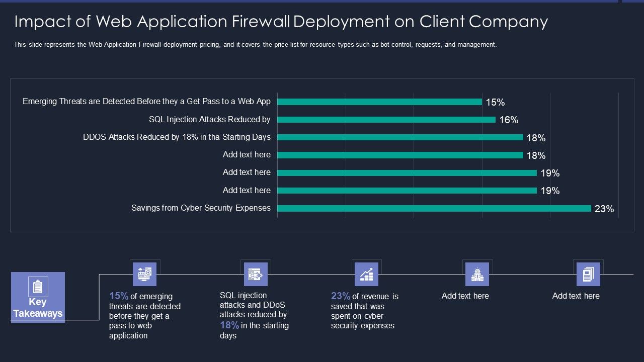Image resolution: width=644 pixels, height=362 pixels.
Task: Select 'Key Takeaways' box text
Action: [x=38, y=308]
